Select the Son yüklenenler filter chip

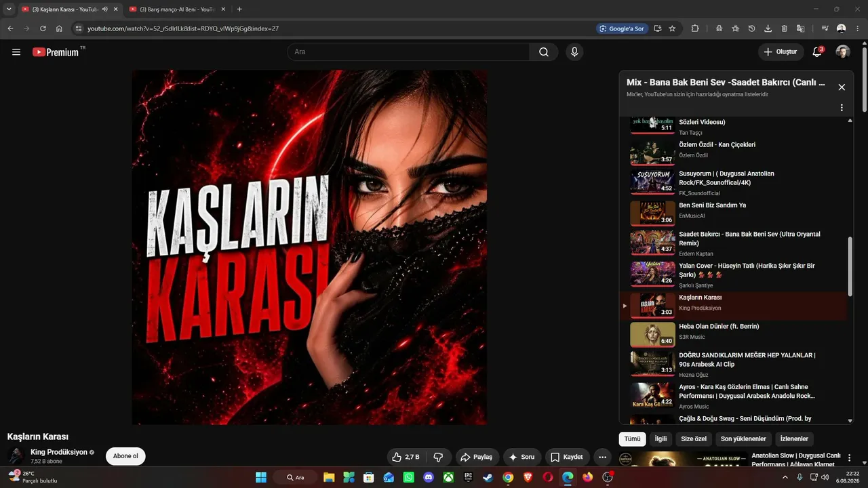point(743,439)
